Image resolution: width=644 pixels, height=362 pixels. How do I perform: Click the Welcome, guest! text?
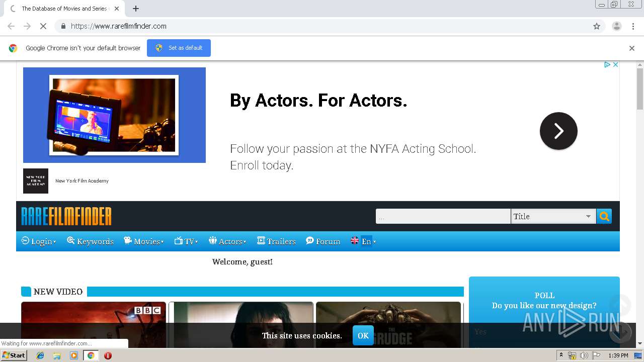click(243, 262)
